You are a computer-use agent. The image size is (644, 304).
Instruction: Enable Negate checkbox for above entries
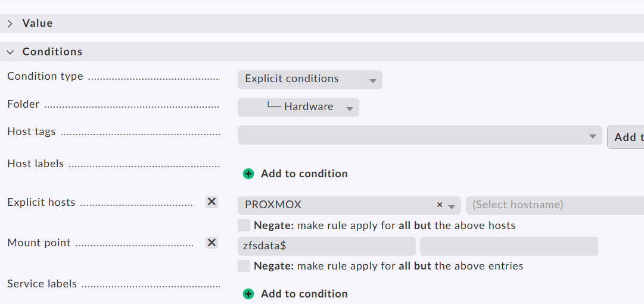[244, 266]
